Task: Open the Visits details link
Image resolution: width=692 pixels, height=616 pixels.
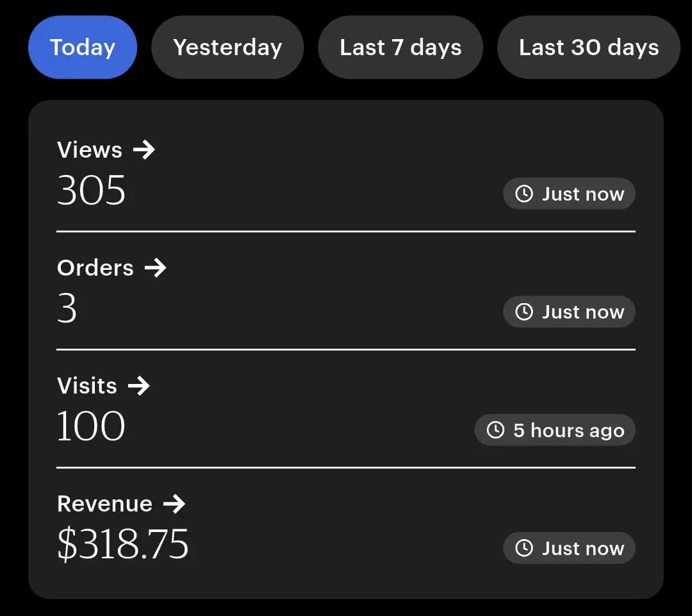Action: pos(87,386)
